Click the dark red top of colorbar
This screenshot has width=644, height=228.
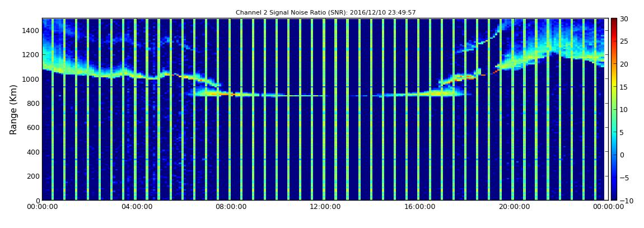[x=614, y=21]
